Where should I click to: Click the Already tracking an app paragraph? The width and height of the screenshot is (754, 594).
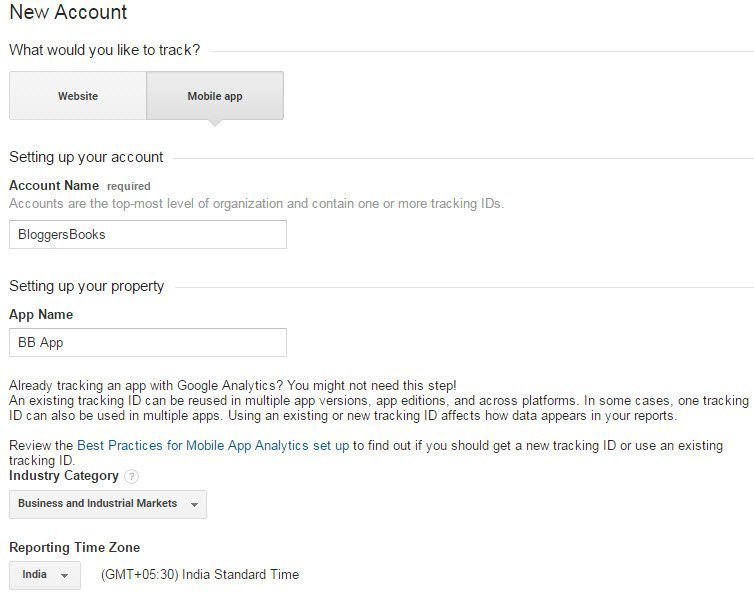pos(379,401)
